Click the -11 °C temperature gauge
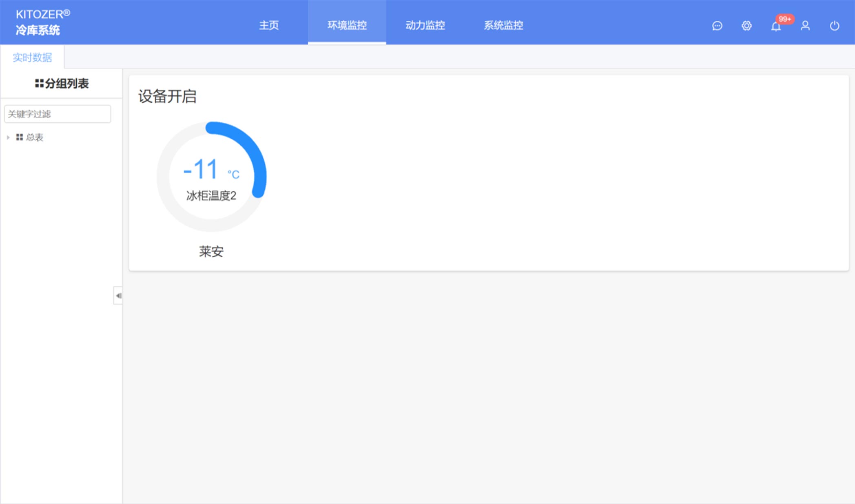This screenshot has width=855, height=504. pyautogui.click(x=211, y=177)
